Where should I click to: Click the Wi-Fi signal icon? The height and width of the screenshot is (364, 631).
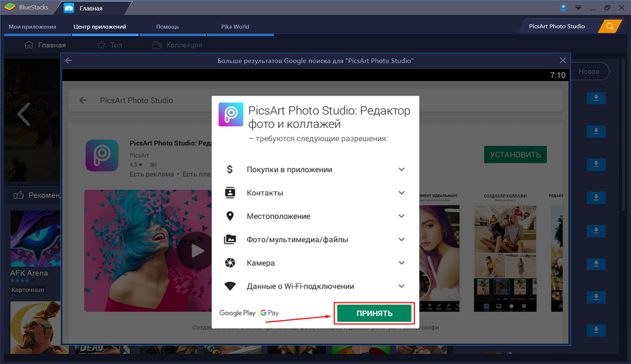[230, 286]
